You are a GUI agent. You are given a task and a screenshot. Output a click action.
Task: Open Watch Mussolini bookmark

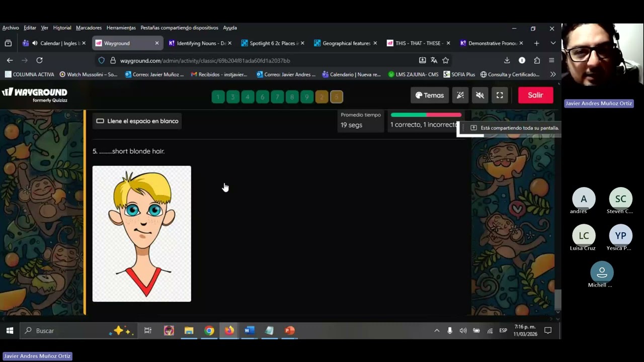pyautogui.click(x=88, y=74)
